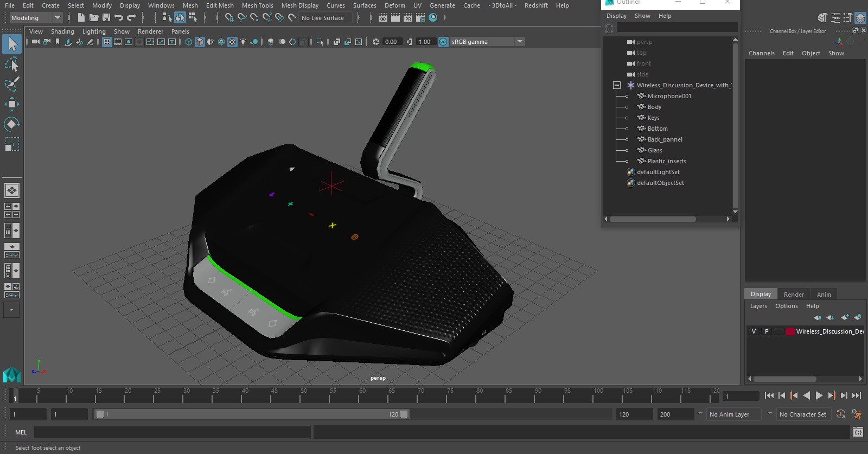The height and width of the screenshot is (454, 868).
Task: Select Plastic_inserts in the Outliner
Action: click(x=666, y=161)
